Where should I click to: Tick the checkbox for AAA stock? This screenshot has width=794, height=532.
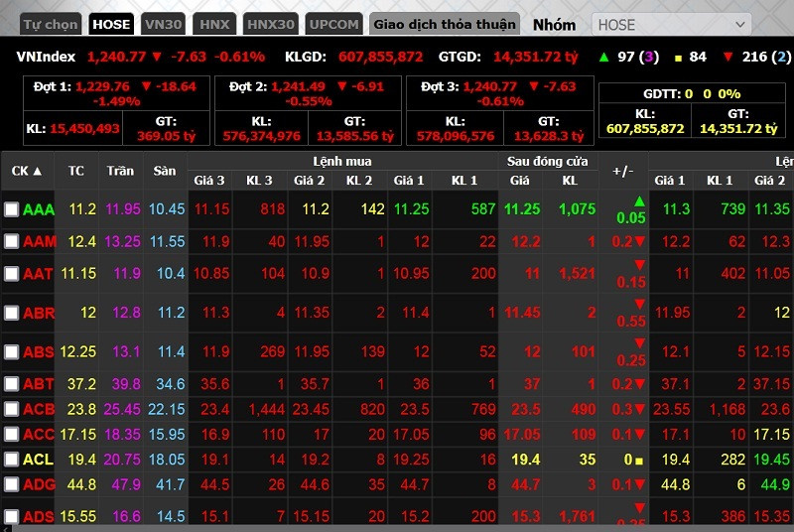point(11,209)
